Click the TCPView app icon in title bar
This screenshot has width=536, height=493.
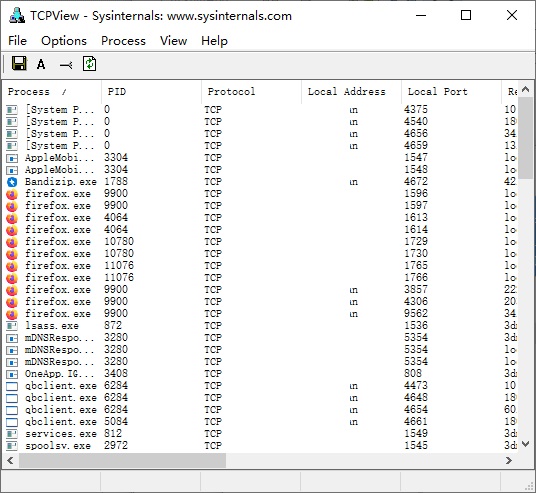16,15
